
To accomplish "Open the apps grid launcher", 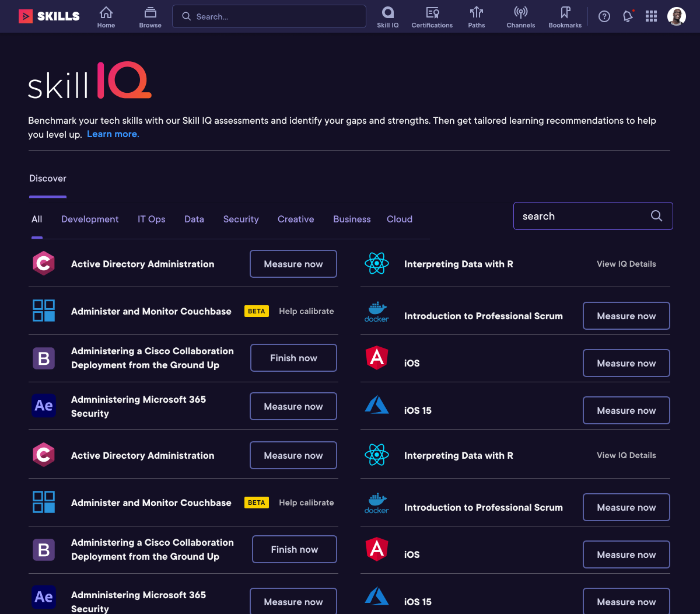I will pos(652,16).
